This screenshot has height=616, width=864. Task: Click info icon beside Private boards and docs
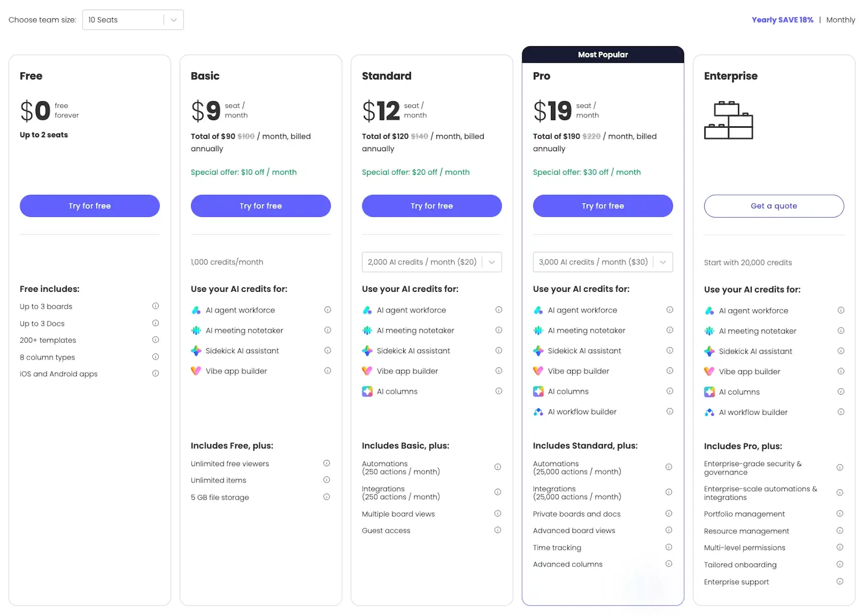pyautogui.click(x=669, y=513)
